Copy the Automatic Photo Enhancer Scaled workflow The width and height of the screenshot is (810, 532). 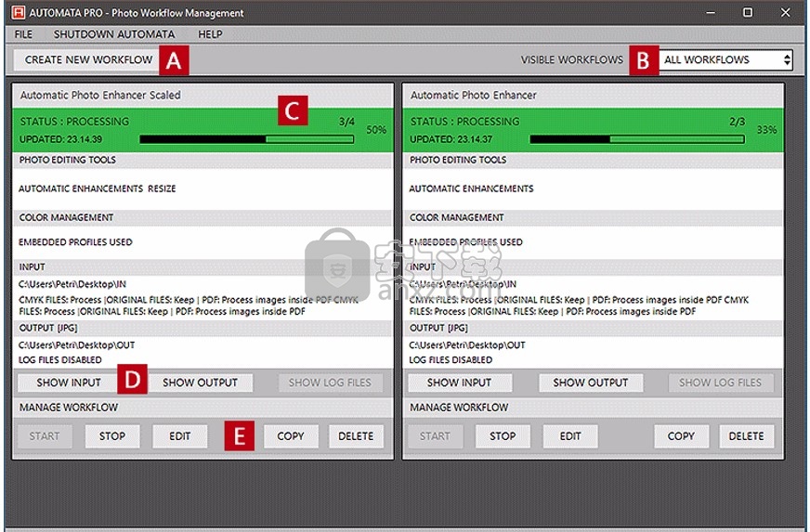pyautogui.click(x=291, y=436)
